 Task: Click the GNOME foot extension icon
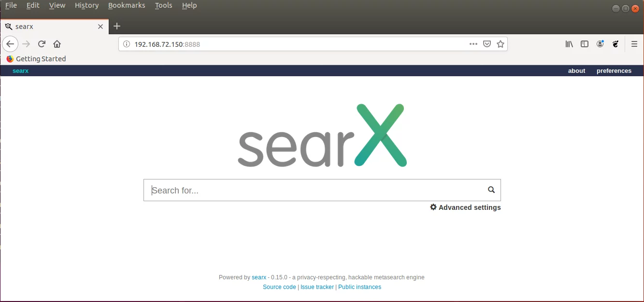[615, 44]
